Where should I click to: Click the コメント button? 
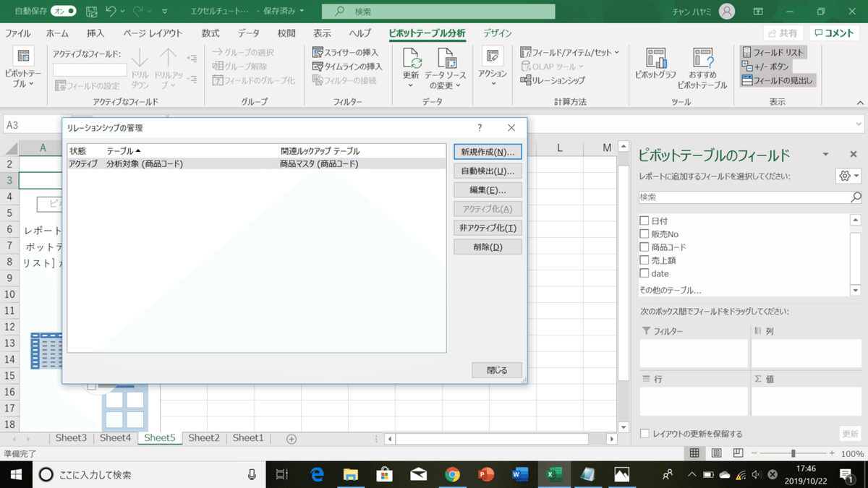tap(835, 33)
